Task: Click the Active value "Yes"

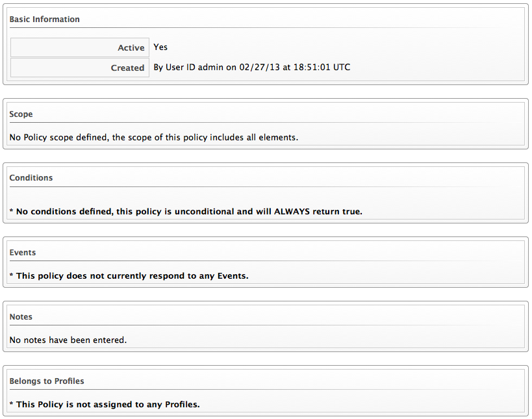Action: (160, 47)
